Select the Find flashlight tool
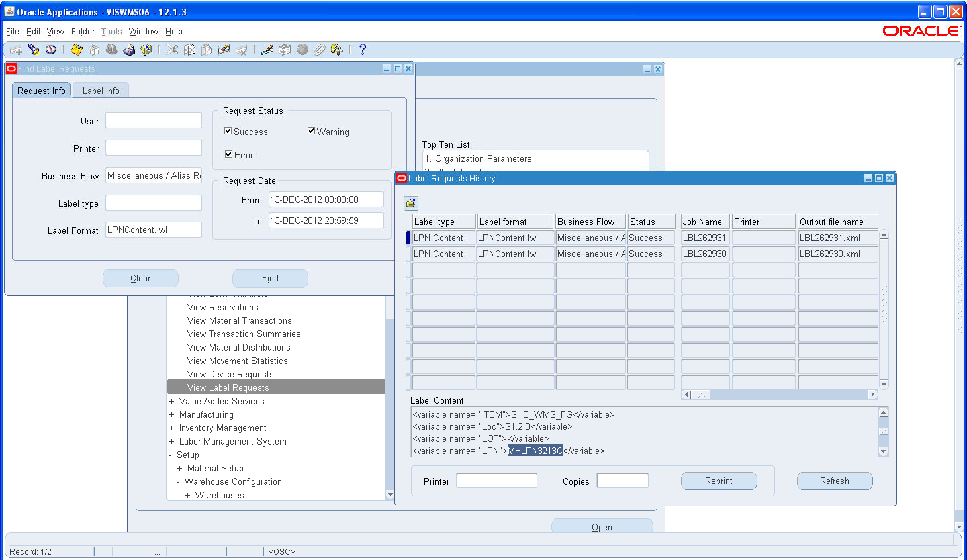 [x=34, y=49]
